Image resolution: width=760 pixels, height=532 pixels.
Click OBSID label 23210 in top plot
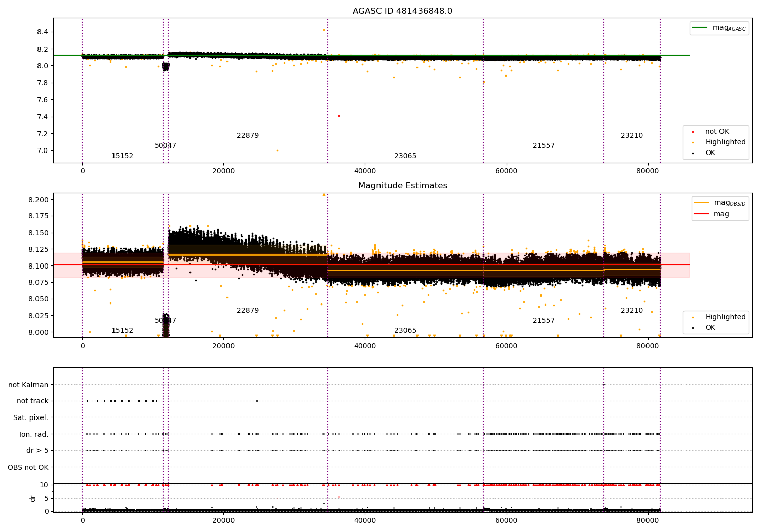click(x=632, y=136)
